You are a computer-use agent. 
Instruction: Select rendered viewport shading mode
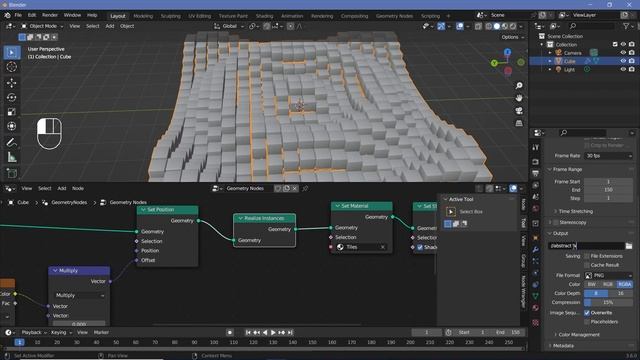click(513, 26)
